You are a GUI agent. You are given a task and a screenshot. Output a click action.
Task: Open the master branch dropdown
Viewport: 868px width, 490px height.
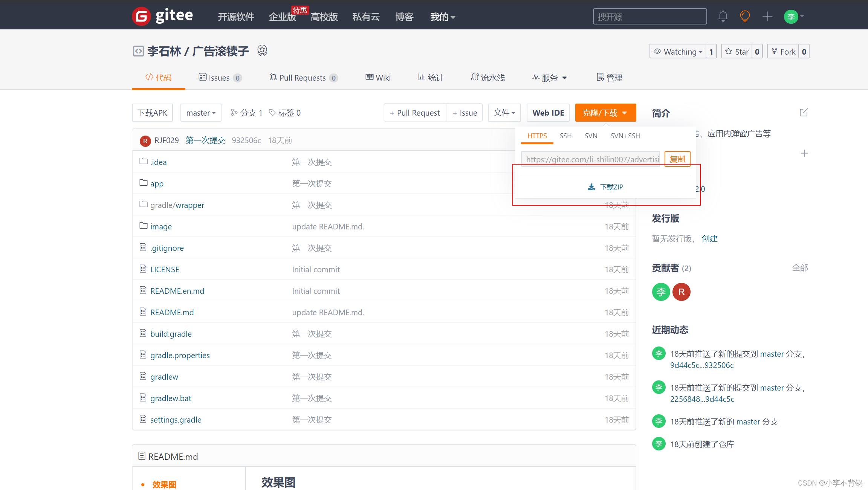[201, 113]
